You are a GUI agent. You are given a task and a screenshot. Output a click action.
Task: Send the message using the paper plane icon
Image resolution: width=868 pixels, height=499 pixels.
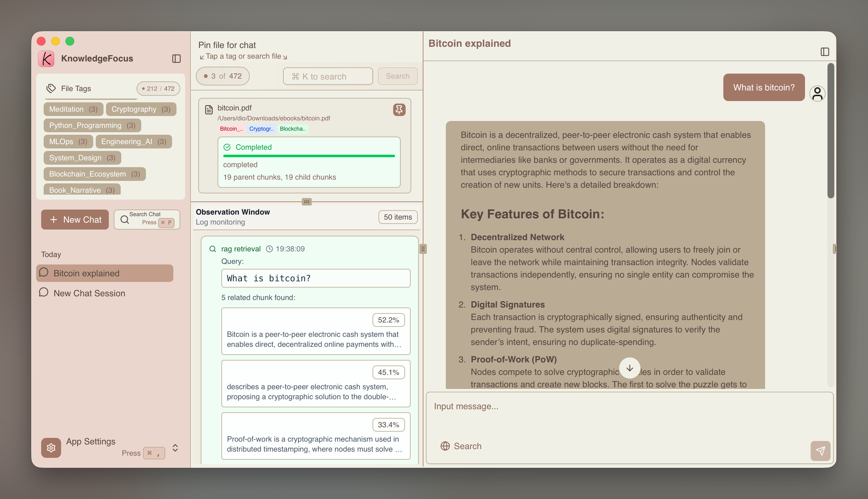(820, 451)
